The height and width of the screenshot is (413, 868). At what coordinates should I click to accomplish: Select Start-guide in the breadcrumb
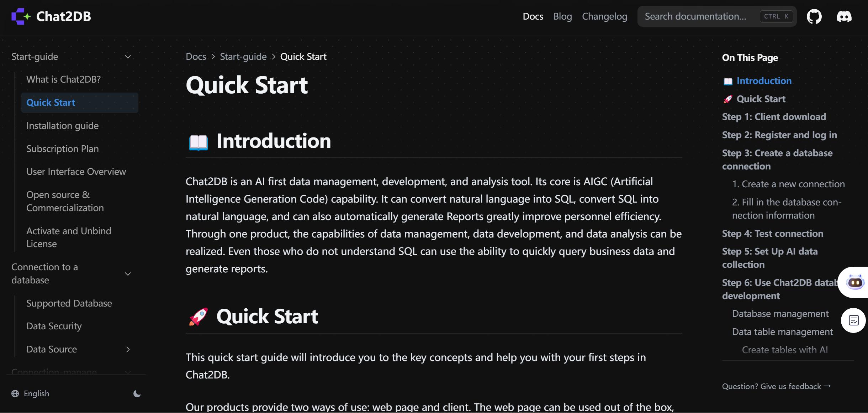click(x=243, y=57)
